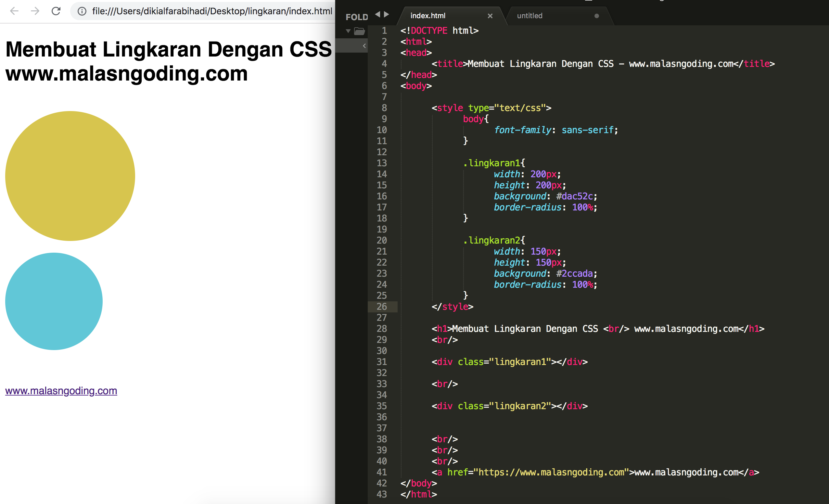Image resolution: width=829 pixels, height=504 pixels.
Task: Close the index.html tab
Action: 490,16
